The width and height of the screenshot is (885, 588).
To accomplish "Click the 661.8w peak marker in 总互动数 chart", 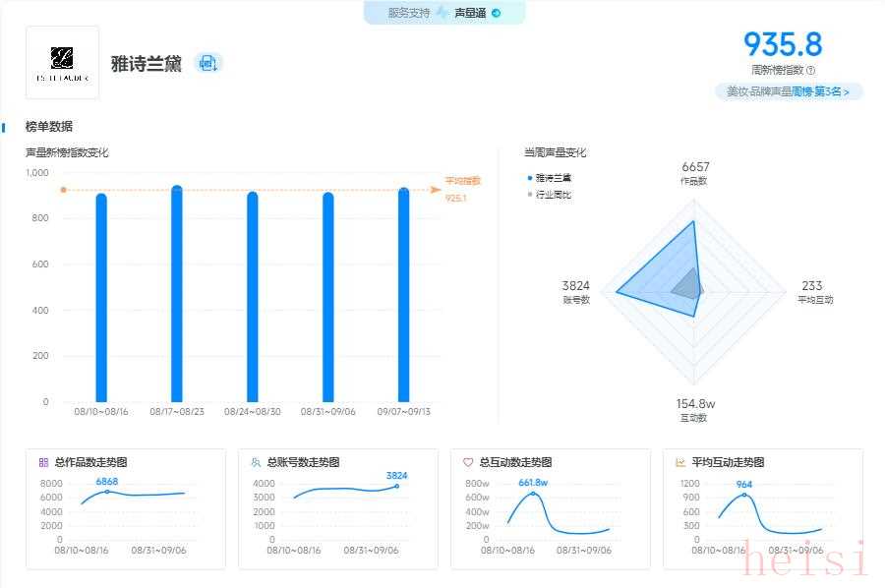I will click(x=533, y=494).
